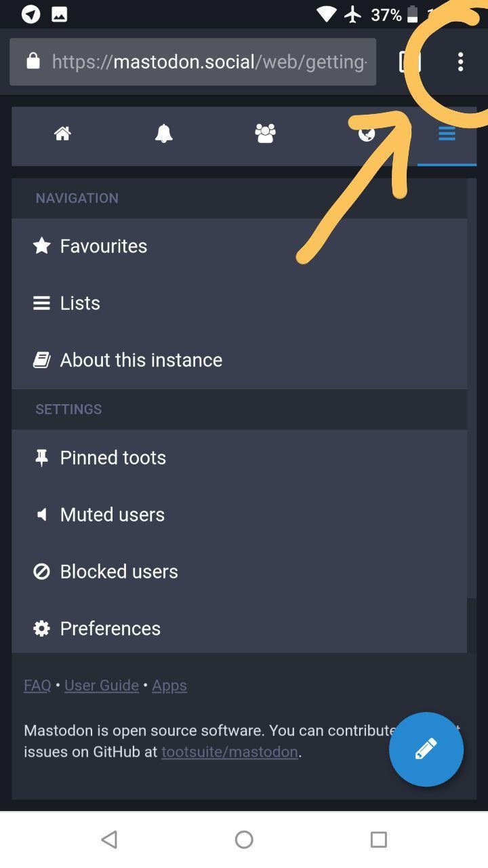Open Muted users list
Viewport: 488px width, 868px height.
(x=112, y=515)
